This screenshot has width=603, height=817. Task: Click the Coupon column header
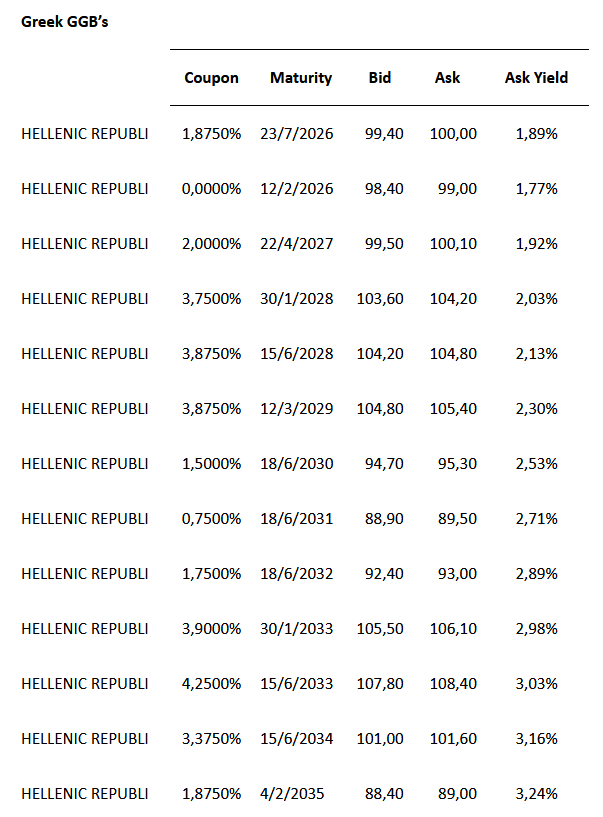[x=211, y=78]
